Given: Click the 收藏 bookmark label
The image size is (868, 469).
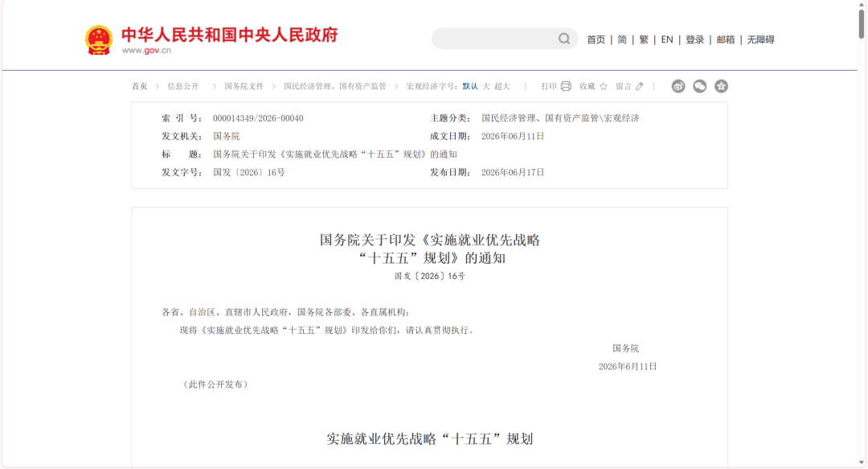Looking at the screenshot, I should pyautogui.click(x=587, y=86).
